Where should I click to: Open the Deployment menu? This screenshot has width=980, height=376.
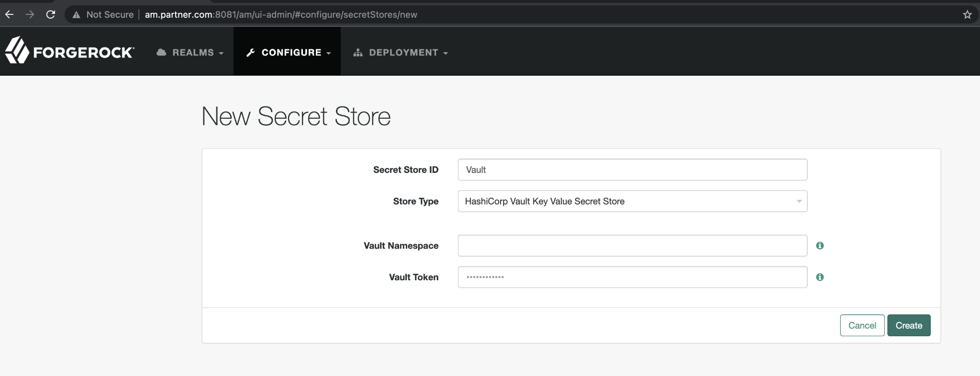tap(401, 52)
